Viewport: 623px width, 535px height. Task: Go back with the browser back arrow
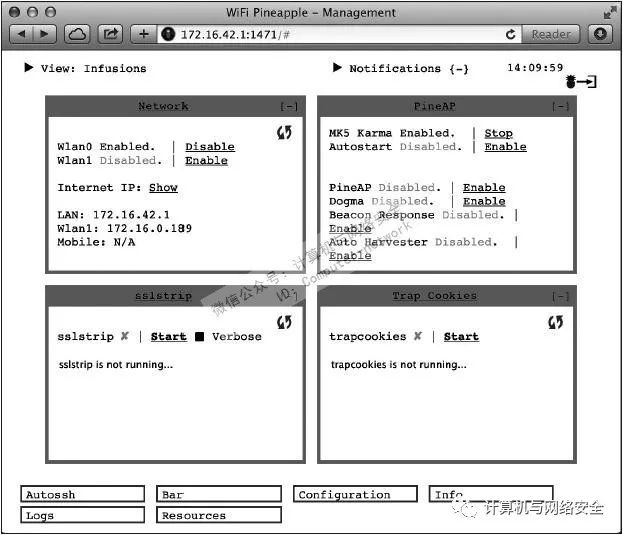tap(21, 35)
